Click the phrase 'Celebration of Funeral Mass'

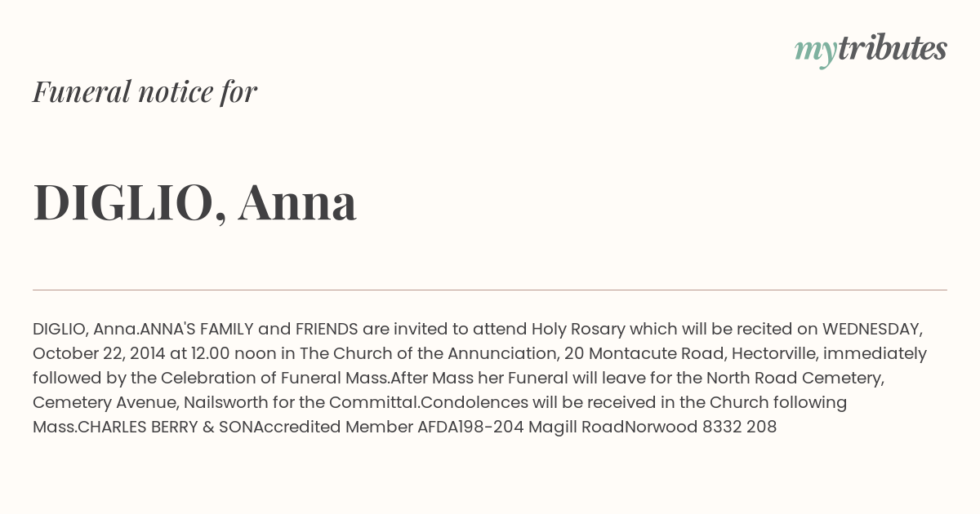click(x=273, y=379)
